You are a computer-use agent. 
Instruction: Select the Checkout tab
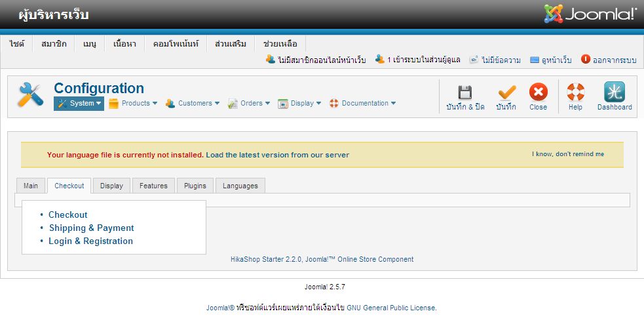point(69,186)
